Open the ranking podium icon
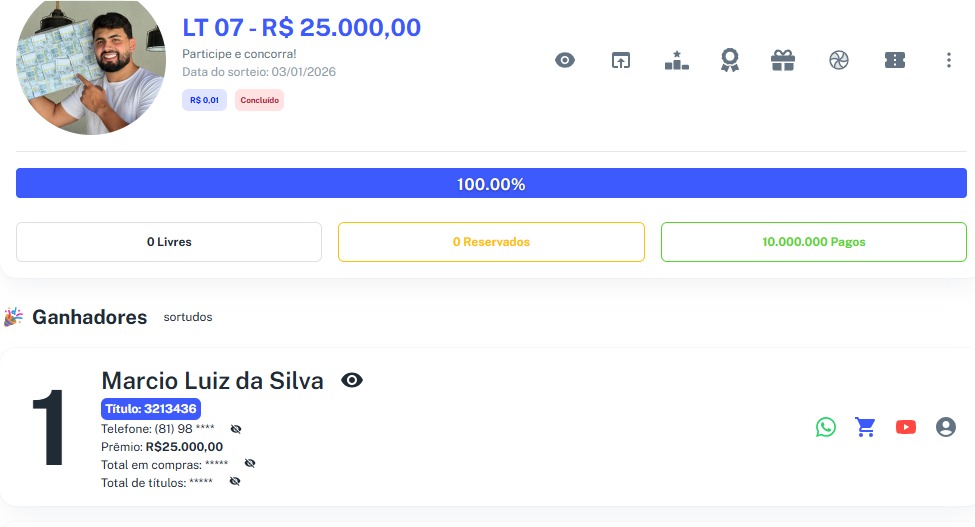 point(677,60)
